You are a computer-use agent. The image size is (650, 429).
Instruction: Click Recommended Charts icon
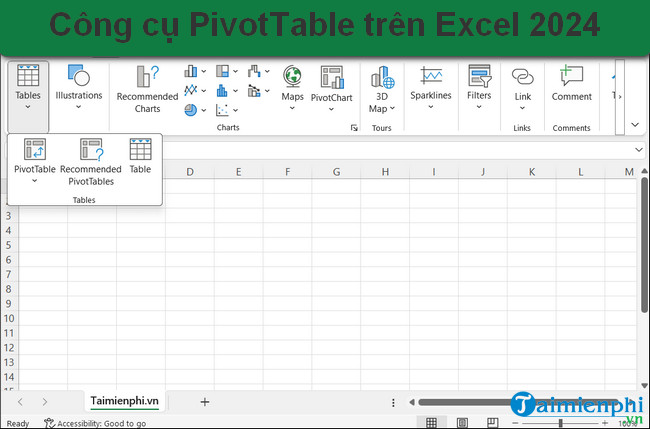[147, 76]
